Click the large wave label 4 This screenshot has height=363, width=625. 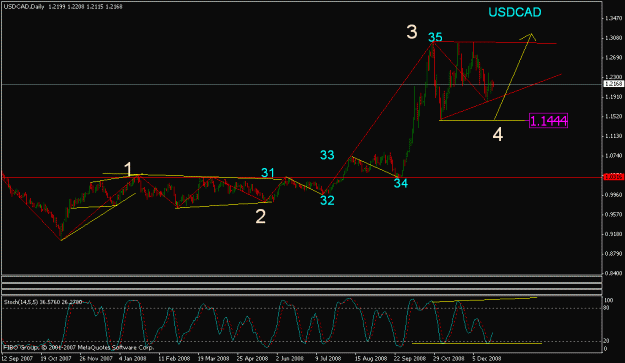tap(498, 135)
